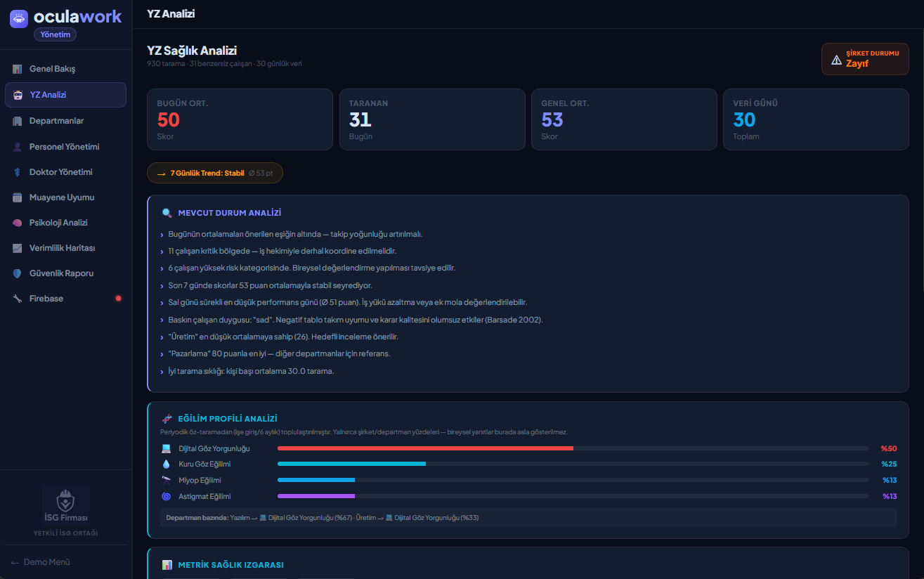Click the red Firebase status dot
The image size is (924, 579).
point(118,299)
